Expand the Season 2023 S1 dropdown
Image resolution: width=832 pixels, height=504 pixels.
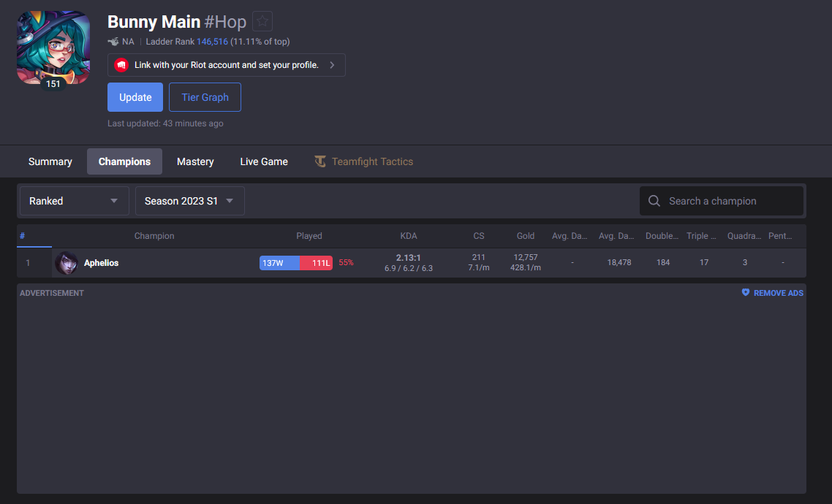click(x=190, y=201)
